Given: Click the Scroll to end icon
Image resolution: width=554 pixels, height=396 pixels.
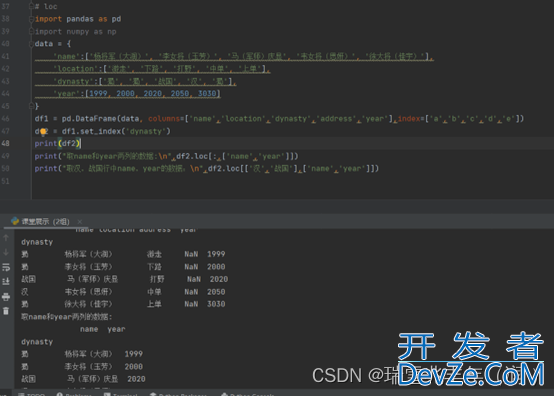Looking at the screenshot, I should pos(6,282).
